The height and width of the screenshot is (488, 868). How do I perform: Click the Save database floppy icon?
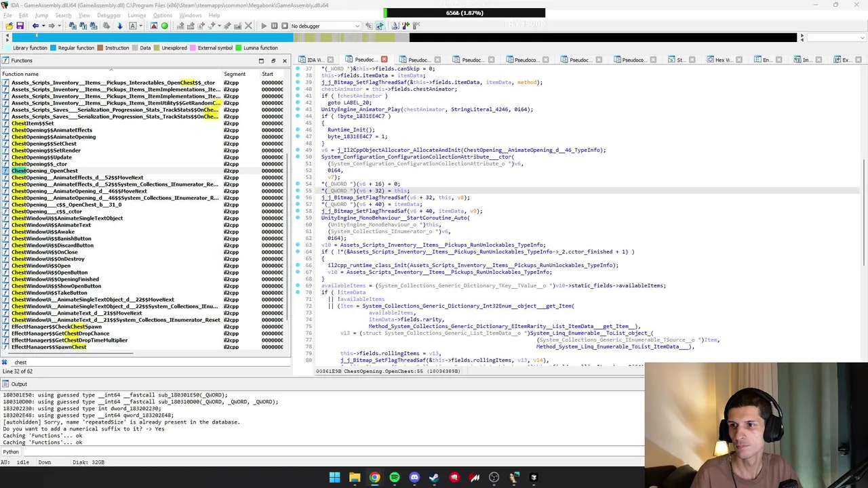tap(20, 26)
